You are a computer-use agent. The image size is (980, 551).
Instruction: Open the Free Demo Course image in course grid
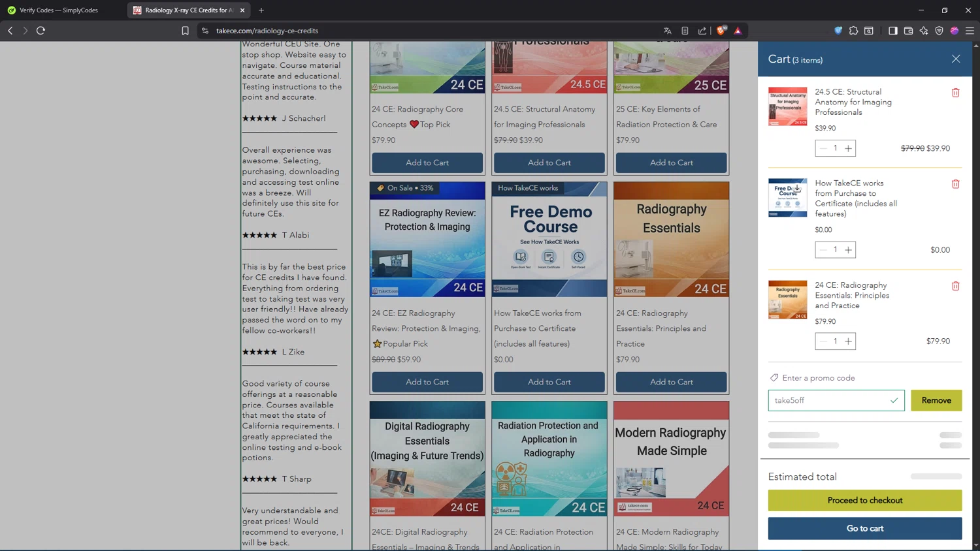(x=549, y=240)
